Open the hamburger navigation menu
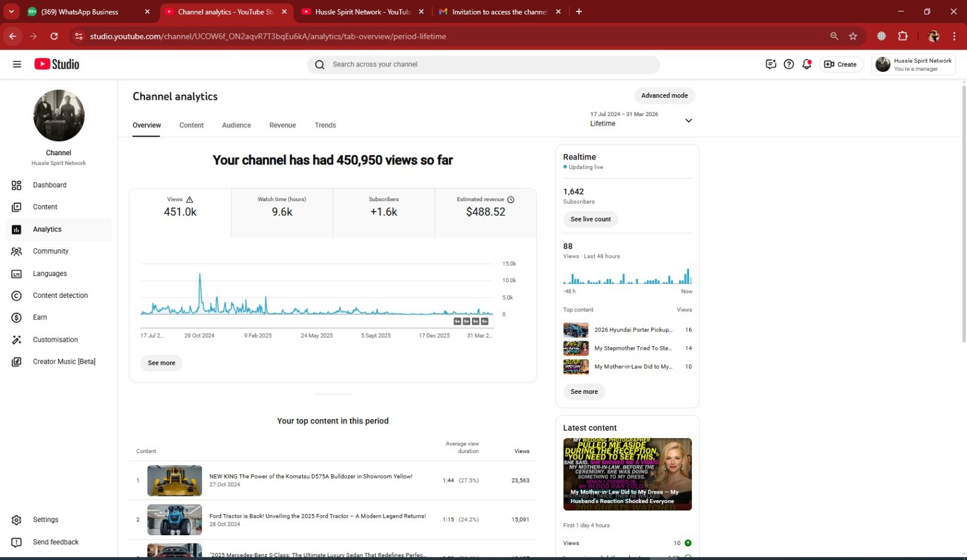Image resolution: width=967 pixels, height=560 pixels. (x=17, y=64)
